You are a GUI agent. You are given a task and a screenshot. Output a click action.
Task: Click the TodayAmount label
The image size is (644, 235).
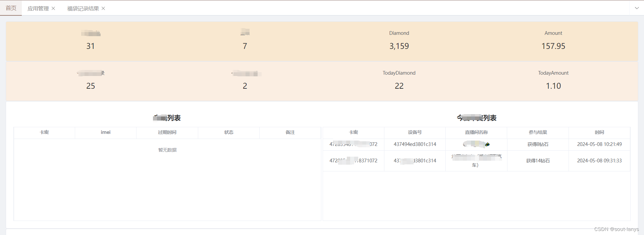553,73
